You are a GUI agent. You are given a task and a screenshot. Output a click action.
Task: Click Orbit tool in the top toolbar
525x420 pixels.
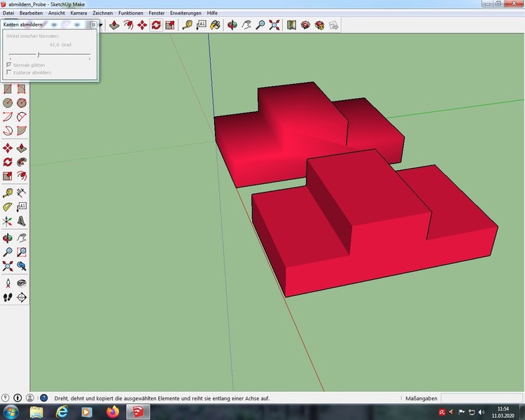[232, 25]
